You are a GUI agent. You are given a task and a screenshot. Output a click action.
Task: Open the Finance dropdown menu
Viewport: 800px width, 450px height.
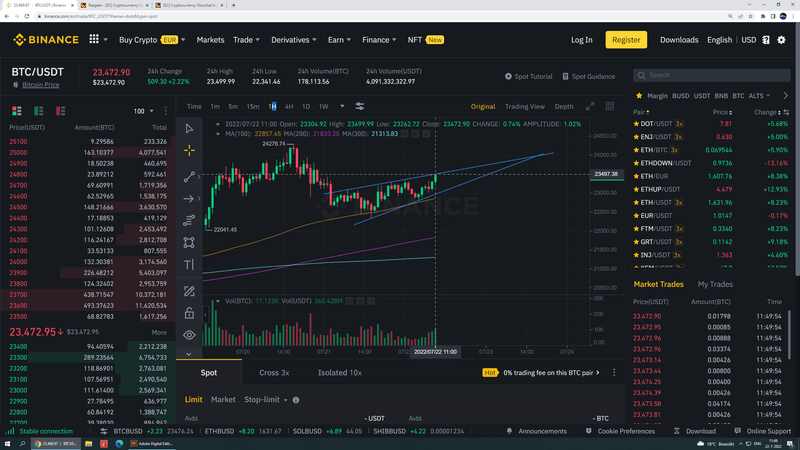tap(379, 40)
